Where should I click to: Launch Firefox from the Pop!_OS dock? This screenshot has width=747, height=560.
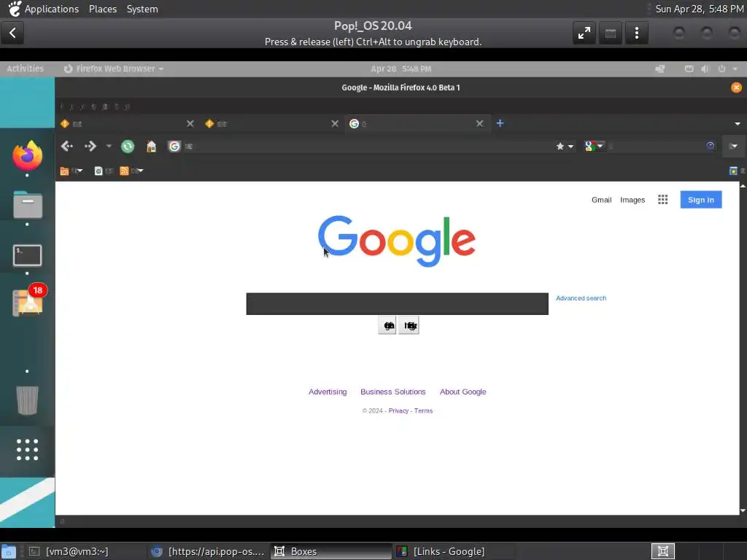27,156
